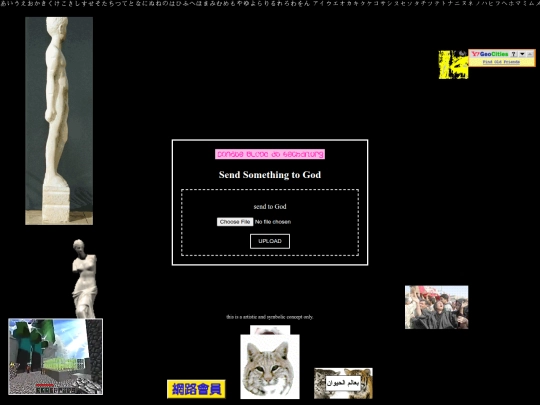540x405 pixels.
Task: Click the Japanese kana marquee text at top
Action: [x=270, y=3]
